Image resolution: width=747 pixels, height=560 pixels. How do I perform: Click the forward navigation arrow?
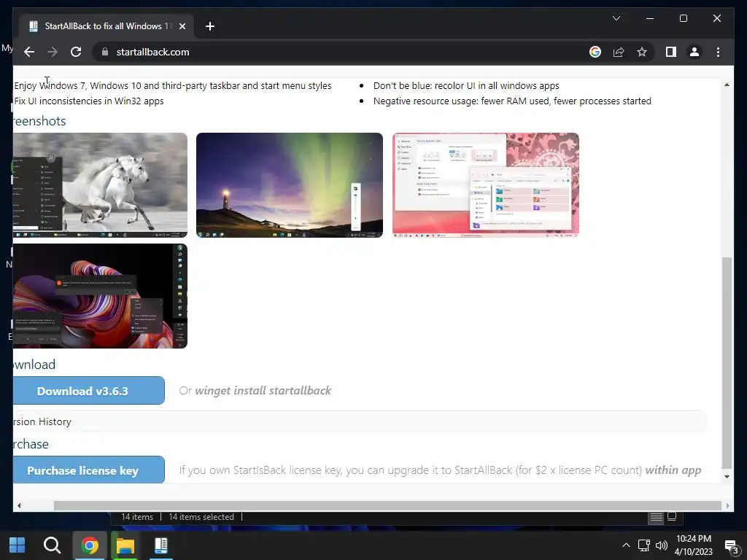coord(53,52)
